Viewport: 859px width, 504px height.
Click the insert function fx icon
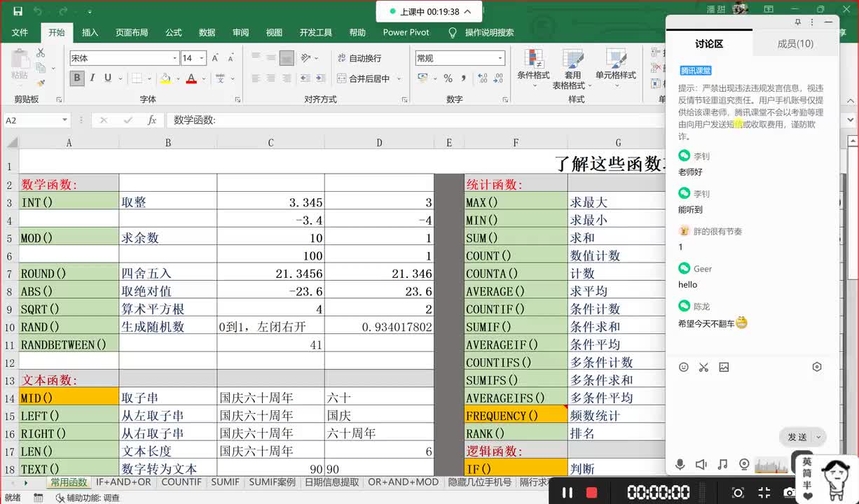(x=151, y=120)
